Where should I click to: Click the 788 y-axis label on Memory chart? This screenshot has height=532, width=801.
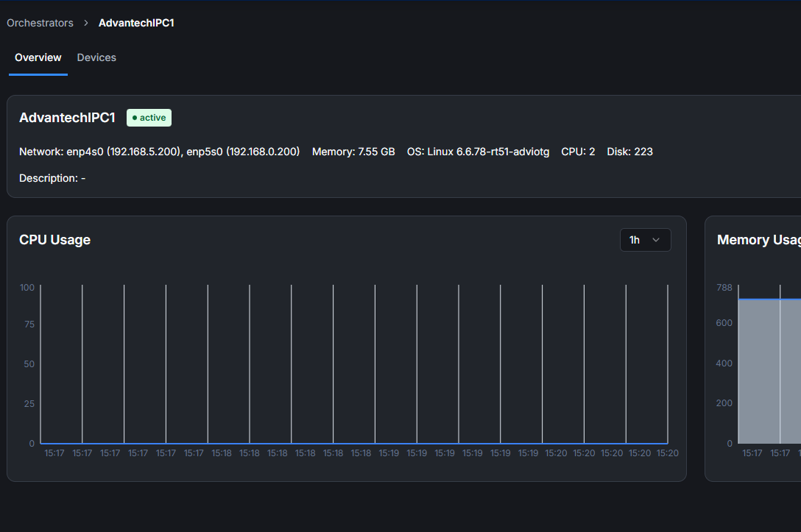(x=724, y=287)
